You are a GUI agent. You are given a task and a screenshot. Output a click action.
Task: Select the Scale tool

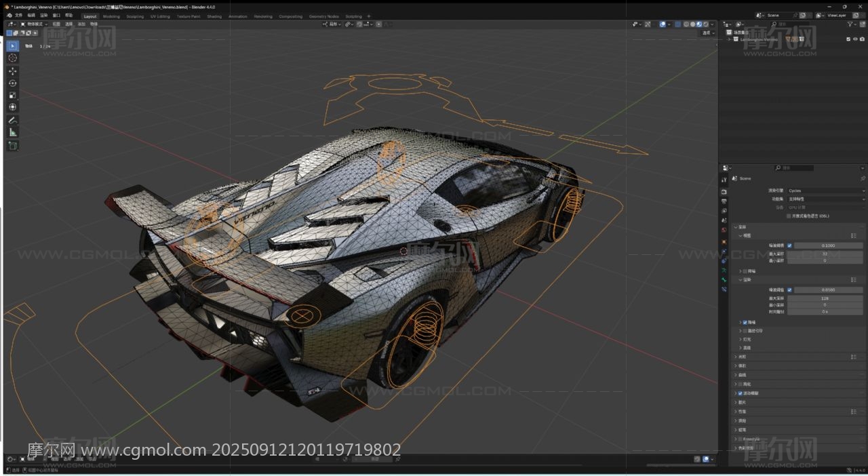(12, 95)
